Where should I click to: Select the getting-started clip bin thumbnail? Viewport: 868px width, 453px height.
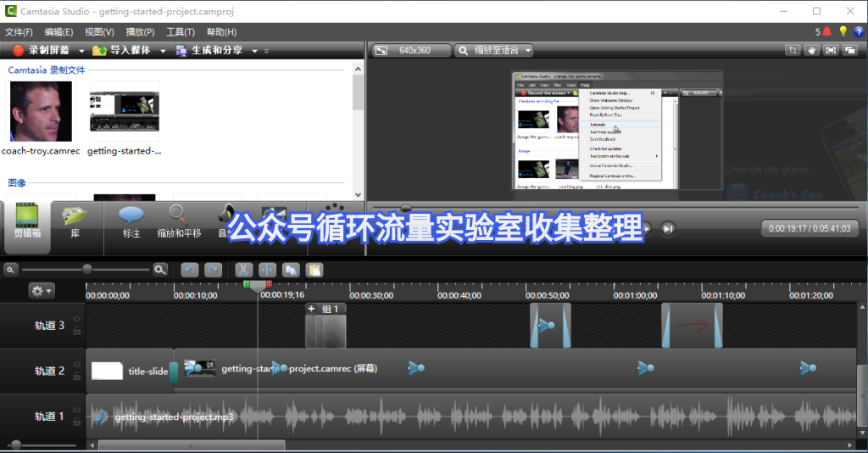pos(125,111)
